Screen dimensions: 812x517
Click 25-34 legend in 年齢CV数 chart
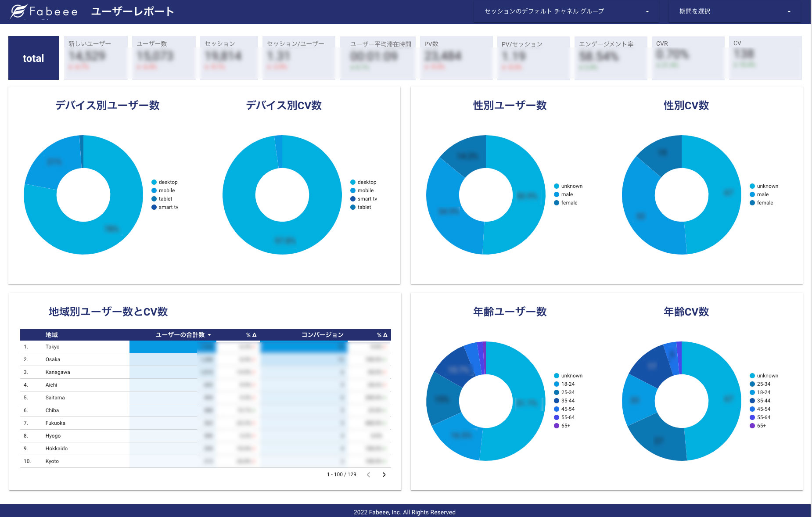(x=760, y=384)
